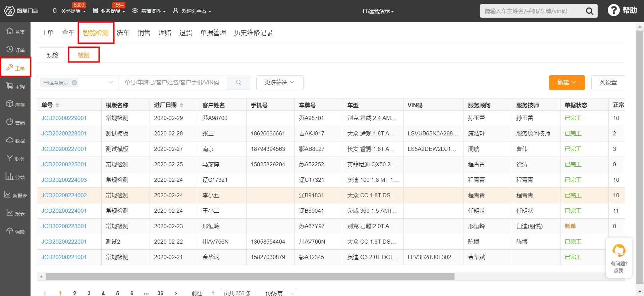644x296 pixels.
Task: Select the 检测 sub-tab
Action: 84,55
